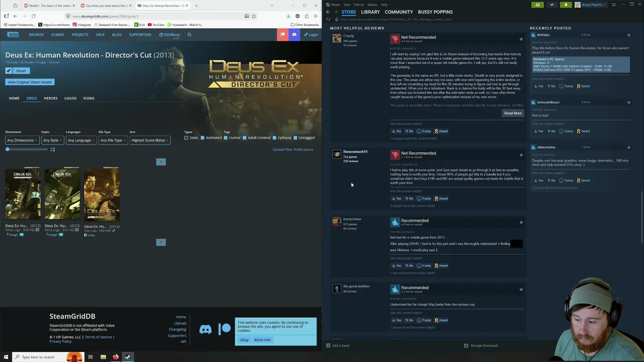Reload the page in the Firefox browser
644x362 pixels.
33,16
